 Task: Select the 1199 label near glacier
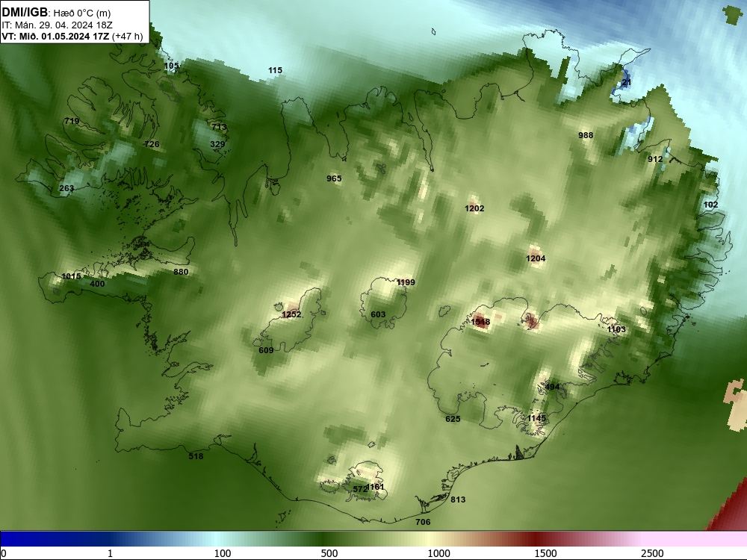pos(406,282)
